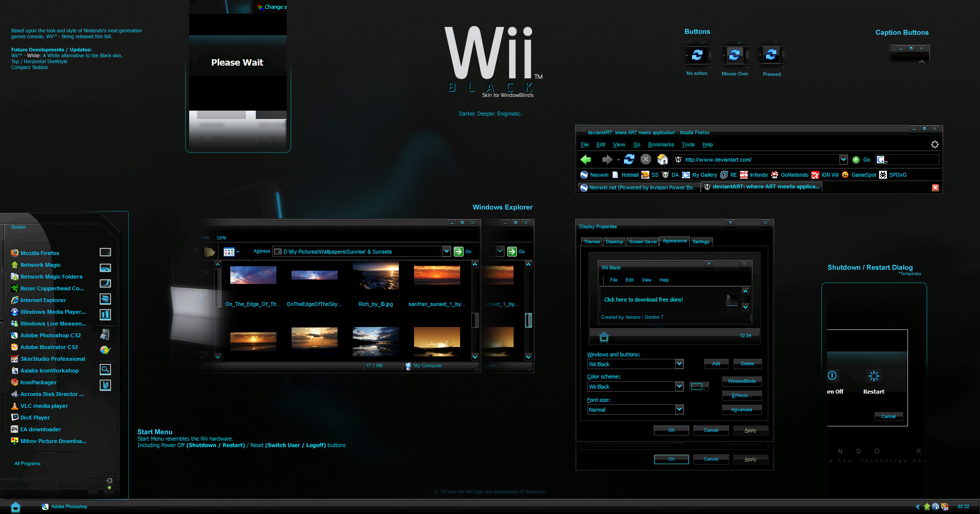Click the Turn Off power icon in the shutdown dialog
Screen dimensions: 980x514
(832, 375)
